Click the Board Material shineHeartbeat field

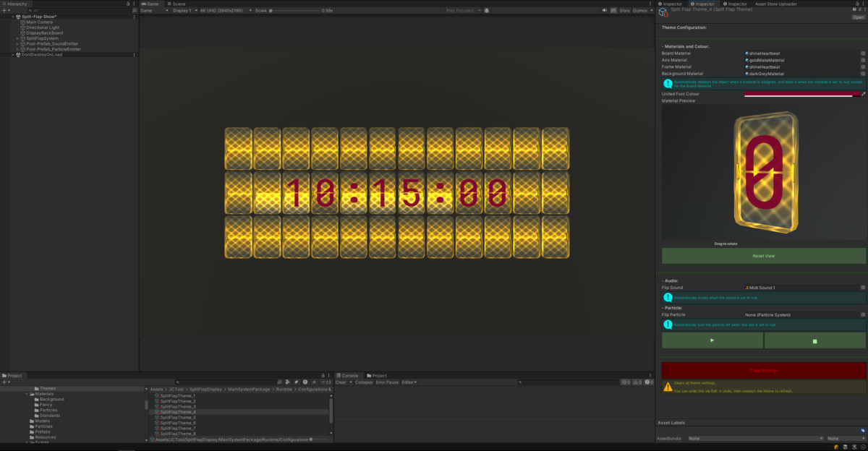pyautogui.click(x=802, y=53)
